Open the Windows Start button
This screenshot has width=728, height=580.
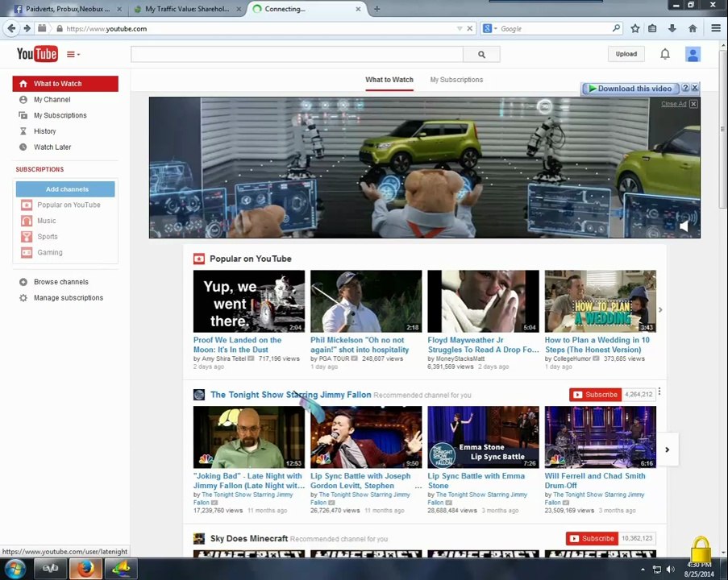click(15, 569)
